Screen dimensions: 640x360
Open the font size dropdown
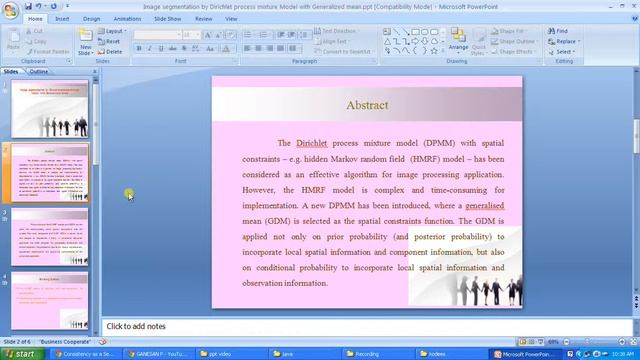coord(198,35)
